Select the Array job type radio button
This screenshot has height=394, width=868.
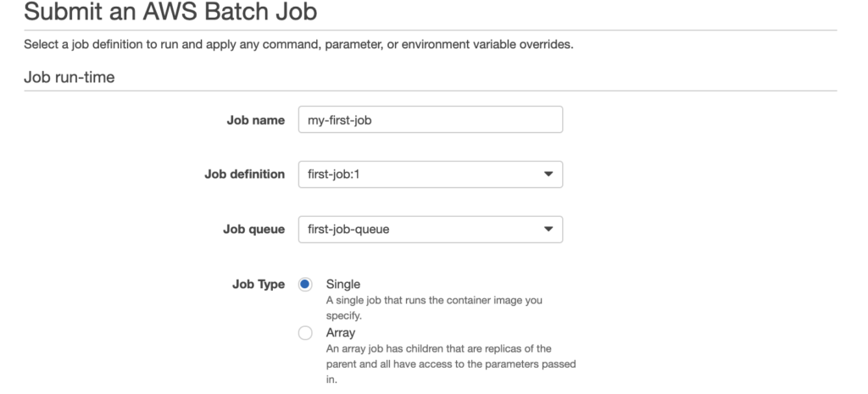[x=305, y=333]
